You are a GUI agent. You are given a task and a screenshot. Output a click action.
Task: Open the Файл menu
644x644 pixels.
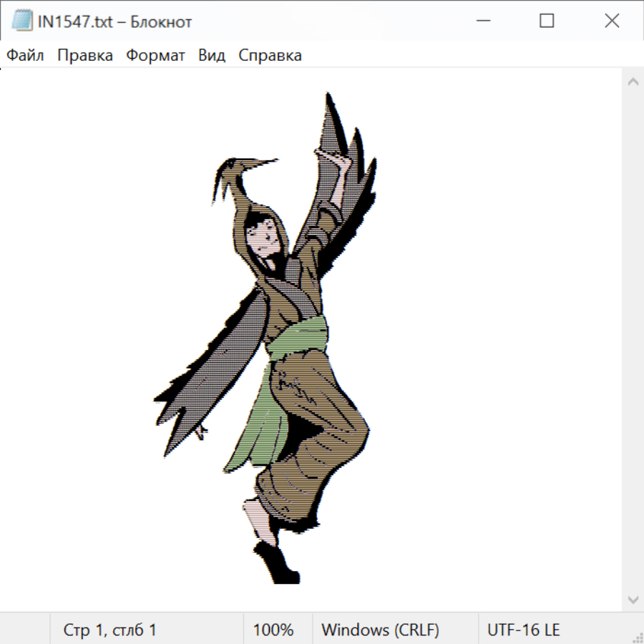(x=25, y=56)
